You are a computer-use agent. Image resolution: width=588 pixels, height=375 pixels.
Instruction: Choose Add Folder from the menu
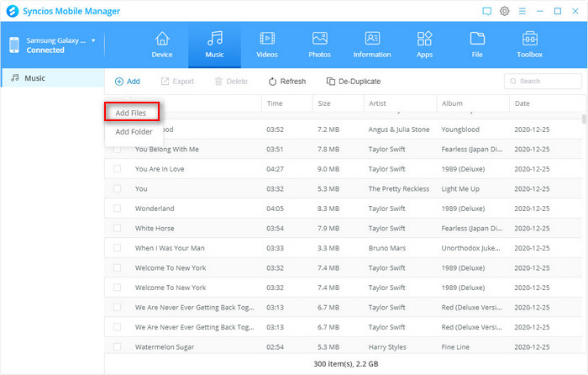click(x=134, y=132)
